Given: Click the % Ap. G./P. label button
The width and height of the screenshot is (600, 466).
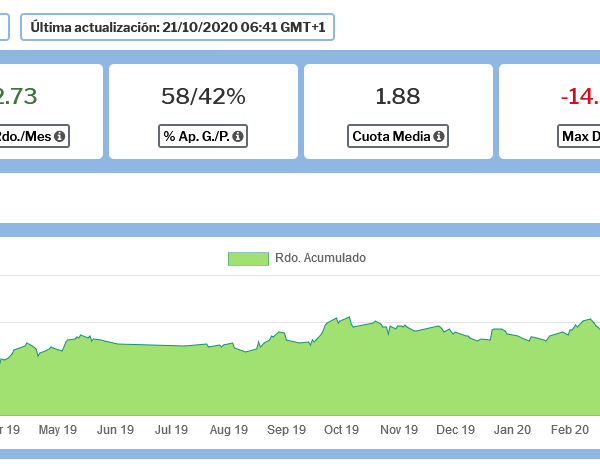Looking at the screenshot, I should [203, 136].
